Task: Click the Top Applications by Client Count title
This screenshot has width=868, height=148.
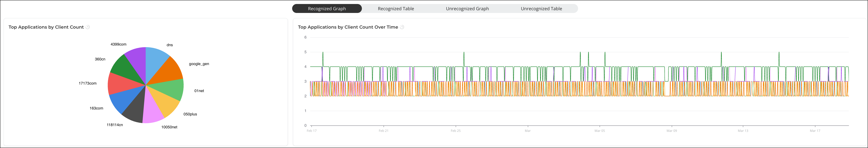Action: click(x=46, y=27)
